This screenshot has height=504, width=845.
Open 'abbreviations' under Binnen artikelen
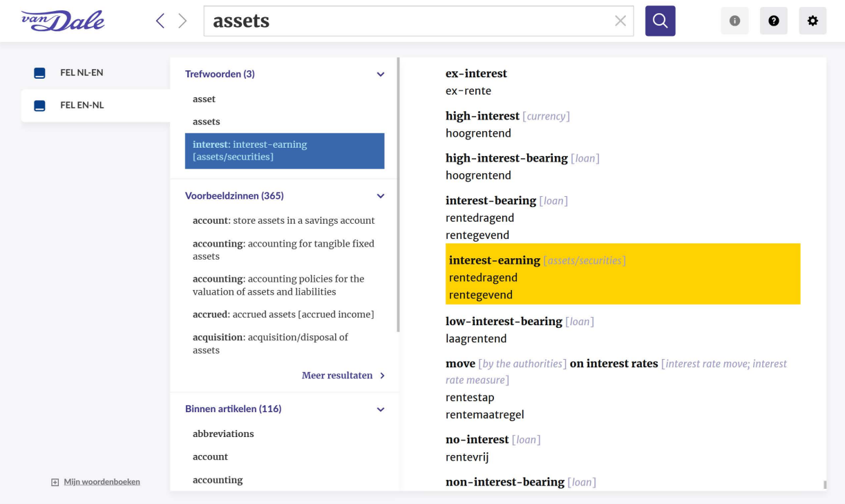[x=223, y=434]
